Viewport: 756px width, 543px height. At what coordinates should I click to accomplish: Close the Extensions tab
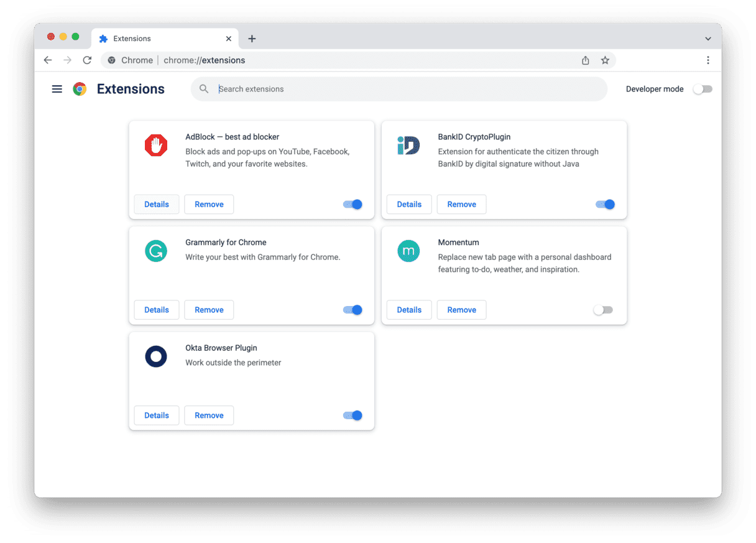228,39
